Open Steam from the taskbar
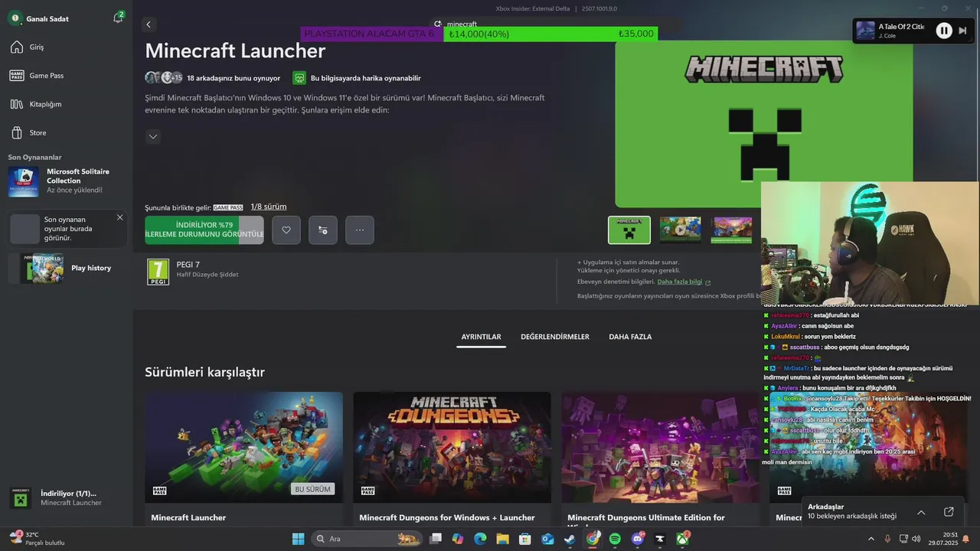980x551 pixels. coord(570,539)
